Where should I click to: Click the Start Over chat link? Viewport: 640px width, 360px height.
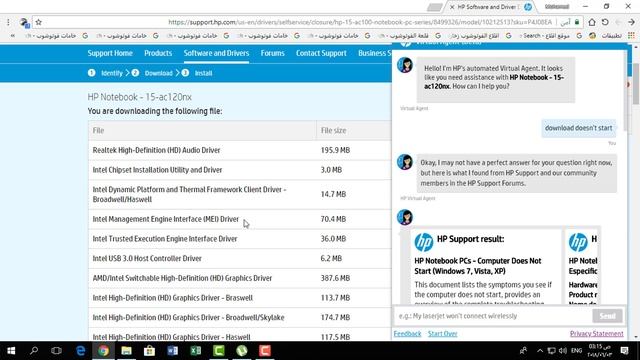[442, 333]
